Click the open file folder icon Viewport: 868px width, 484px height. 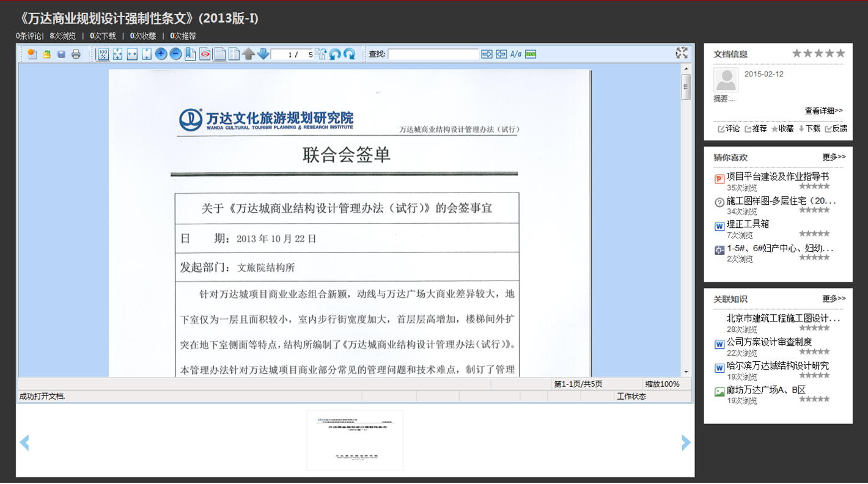(x=47, y=54)
